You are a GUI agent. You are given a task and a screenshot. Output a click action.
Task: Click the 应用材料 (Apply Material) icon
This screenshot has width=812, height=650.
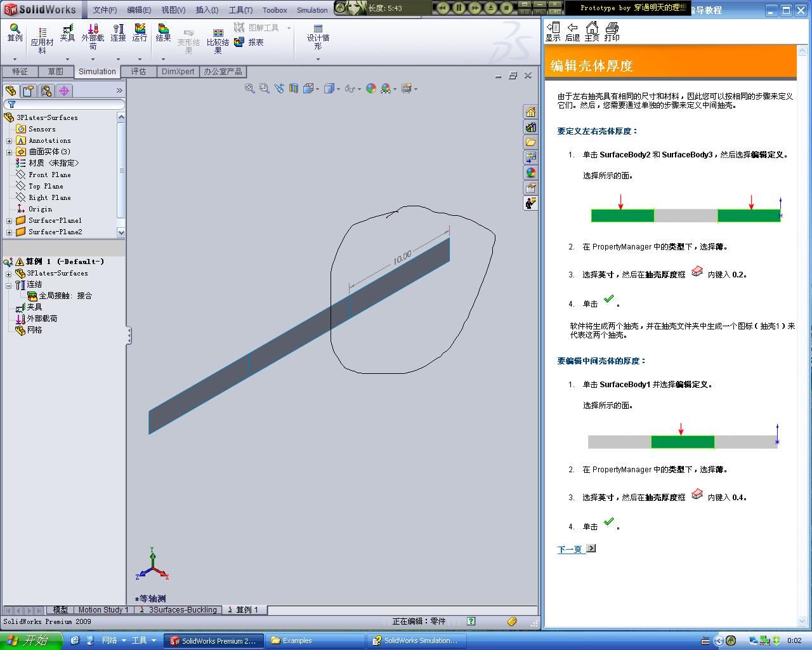click(42, 41)
